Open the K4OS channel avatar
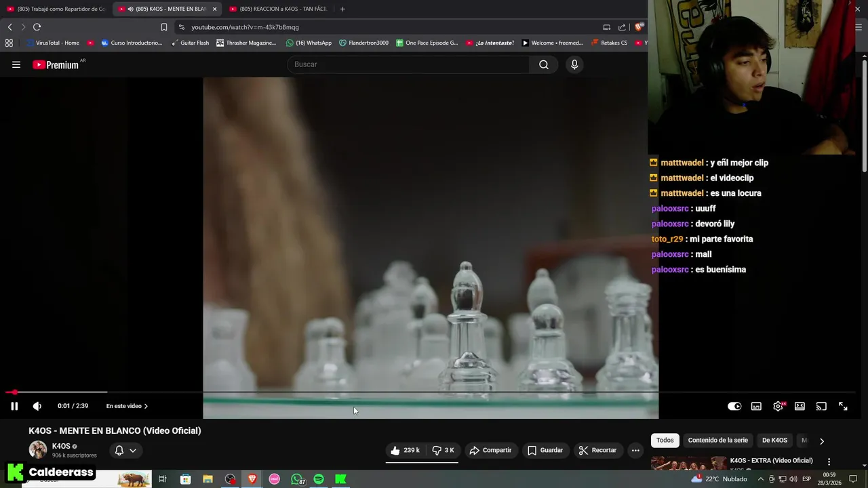The width and height of the screenshot is (868, 488). click(38, 449)
